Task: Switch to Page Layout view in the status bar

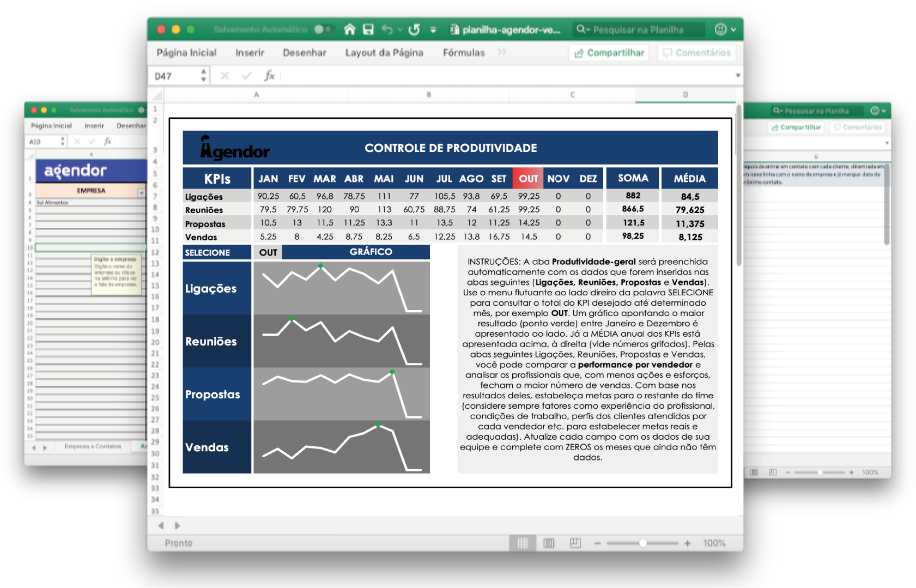Action: pyautogui.click(x=549, y=543)
